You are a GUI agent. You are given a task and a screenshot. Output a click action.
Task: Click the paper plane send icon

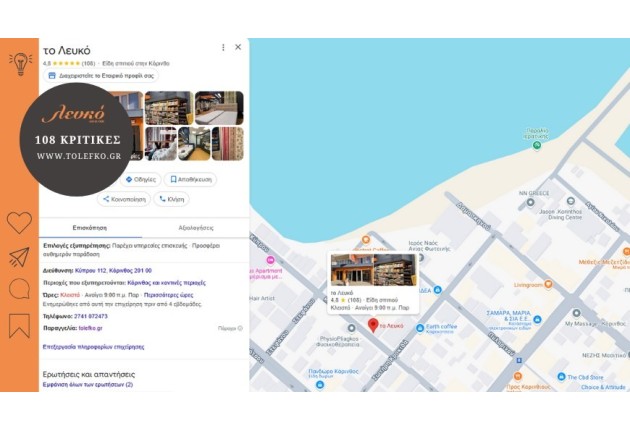coord(20,257)
